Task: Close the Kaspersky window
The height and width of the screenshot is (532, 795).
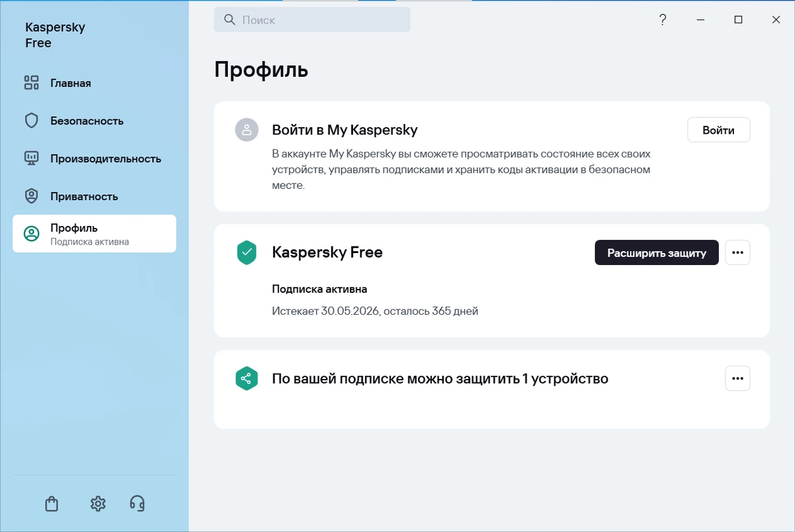Action: 776,20
